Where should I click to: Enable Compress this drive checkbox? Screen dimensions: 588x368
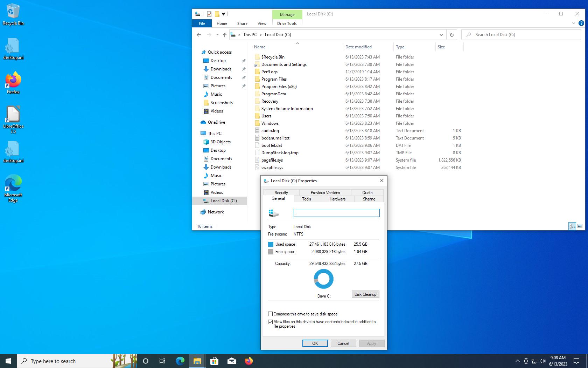270,314
